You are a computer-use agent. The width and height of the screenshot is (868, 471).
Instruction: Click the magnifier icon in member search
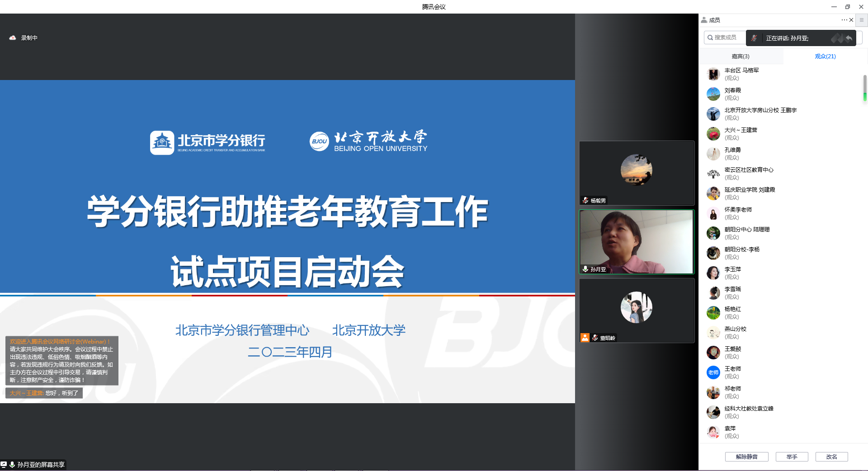click(710, 38)
